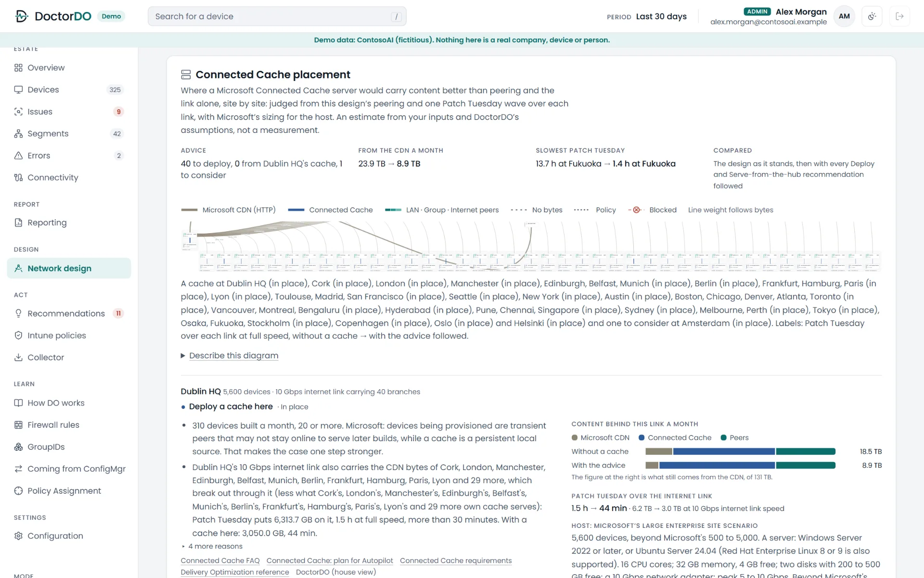Click the Without a cache content bar
The height and width of the screenshot is (578, 924).
pos(740,451)
